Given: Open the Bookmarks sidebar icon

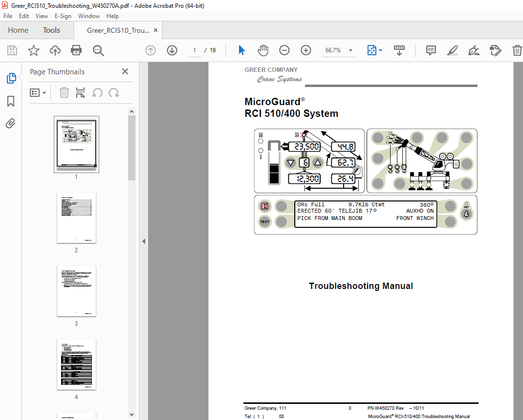Looking at the screenshot, I should pos(11,101).
